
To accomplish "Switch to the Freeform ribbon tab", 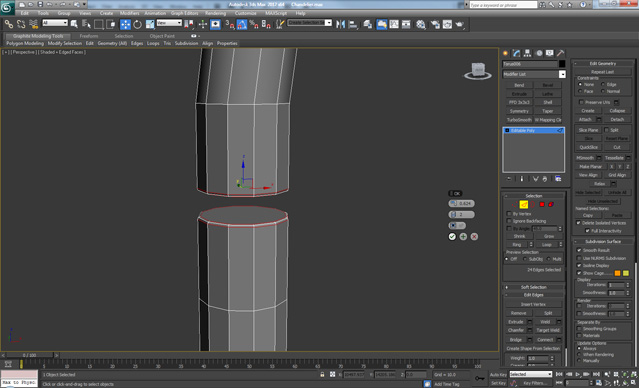I will 89,36.
